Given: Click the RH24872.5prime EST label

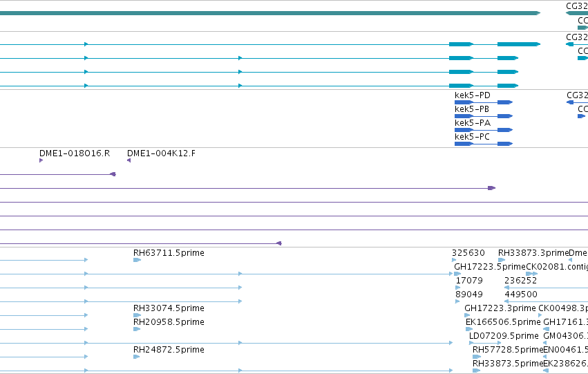Looking at the screenshot, I should (169, 350).
